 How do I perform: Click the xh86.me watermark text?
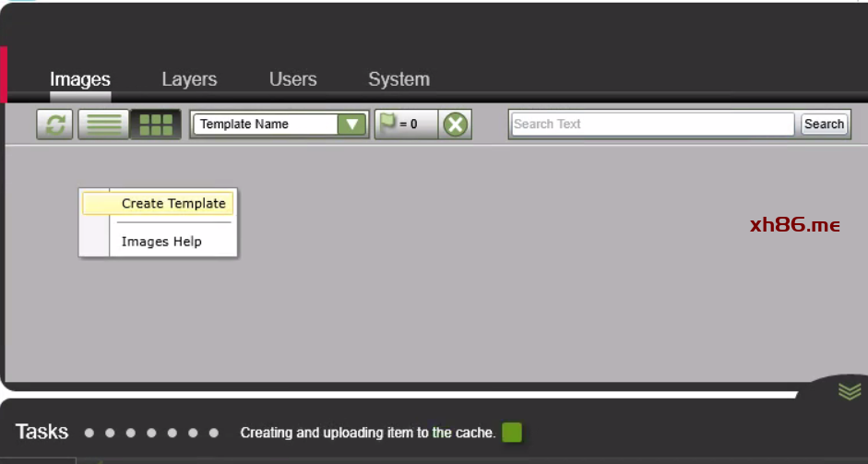[x=795, y=224]
